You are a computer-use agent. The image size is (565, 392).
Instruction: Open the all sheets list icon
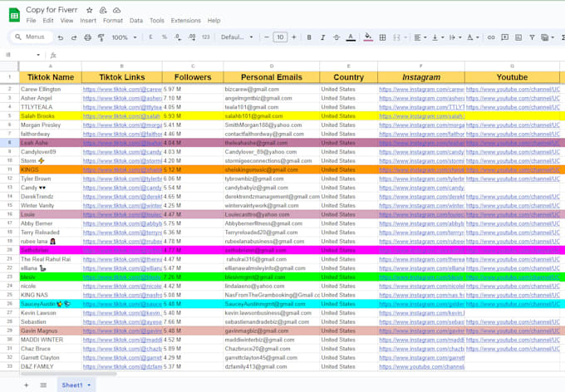pyautogui.click(x=43, y=385)
